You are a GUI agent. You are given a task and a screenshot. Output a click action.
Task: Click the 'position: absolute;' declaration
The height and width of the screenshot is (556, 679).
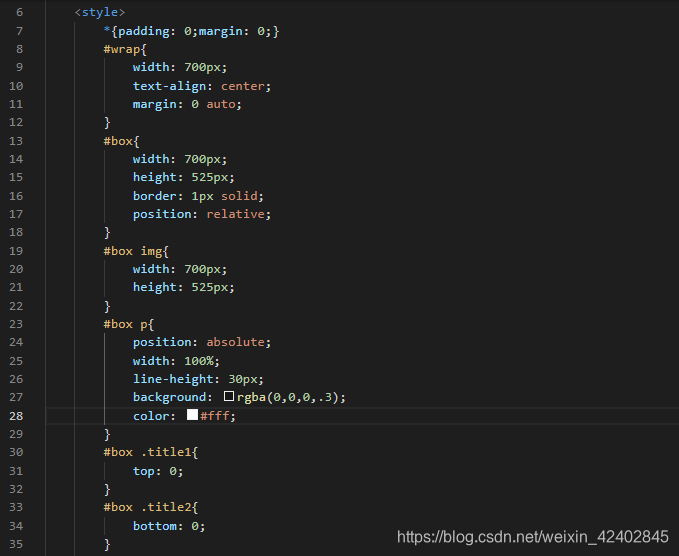(202, 343)
